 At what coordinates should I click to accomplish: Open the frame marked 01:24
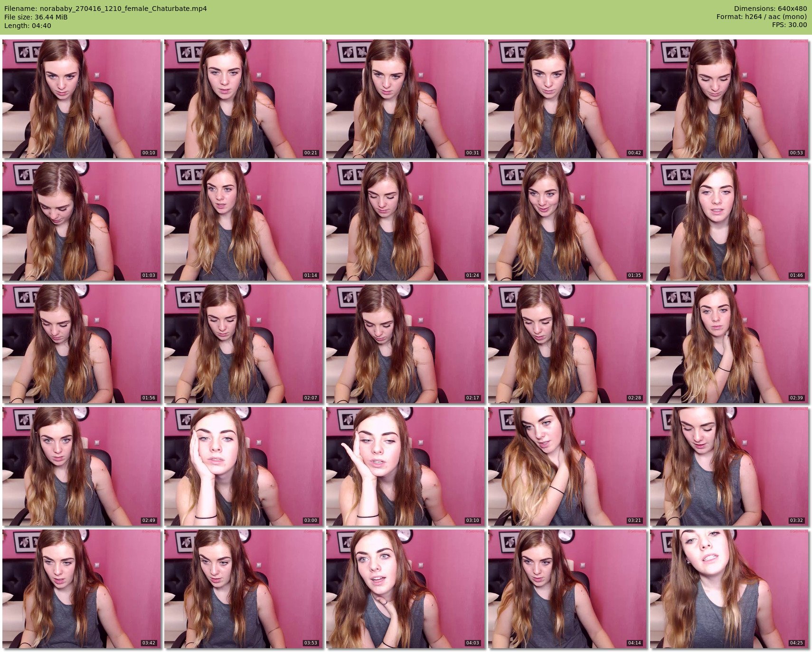(x=405, y=221)
